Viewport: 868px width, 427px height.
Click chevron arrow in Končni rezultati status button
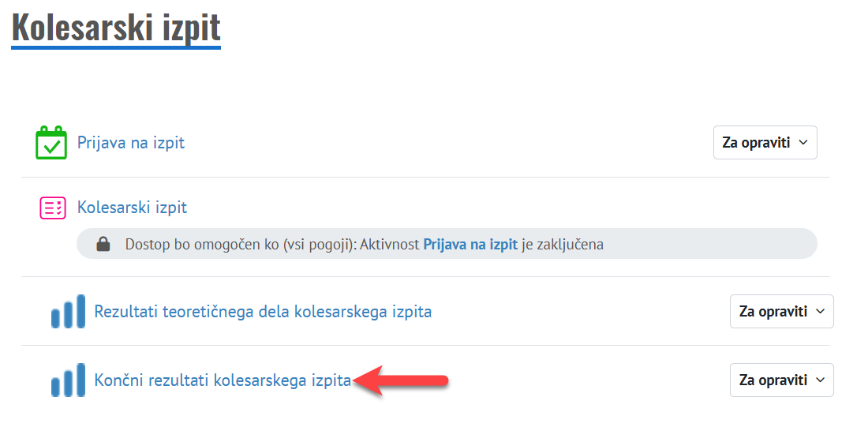tap(820, 380)
